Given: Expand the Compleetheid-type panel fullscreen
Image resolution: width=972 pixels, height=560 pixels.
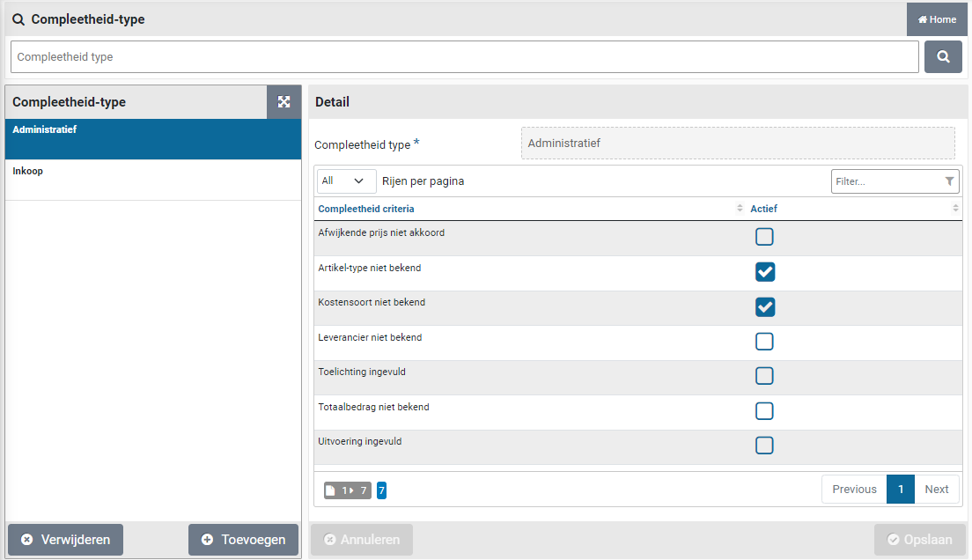Looking at the screenshot, I should tap(283, 102).
